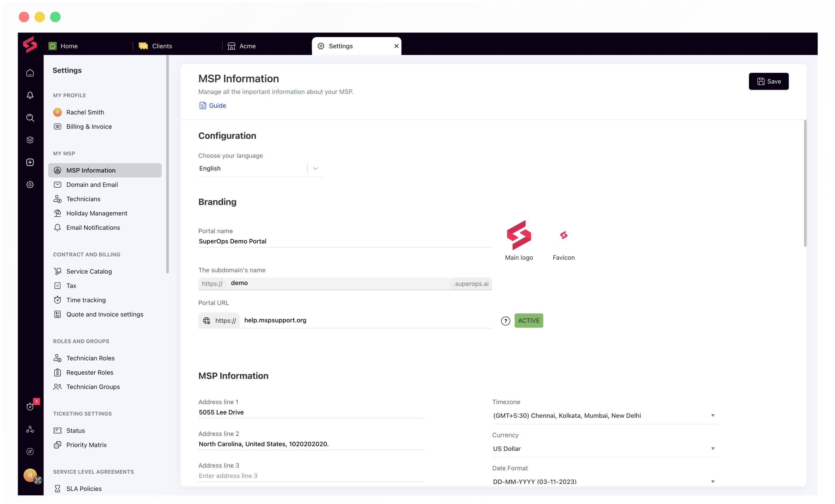Click the compass icon in left rail
The image size is (835, 504).
click(30, 451)
